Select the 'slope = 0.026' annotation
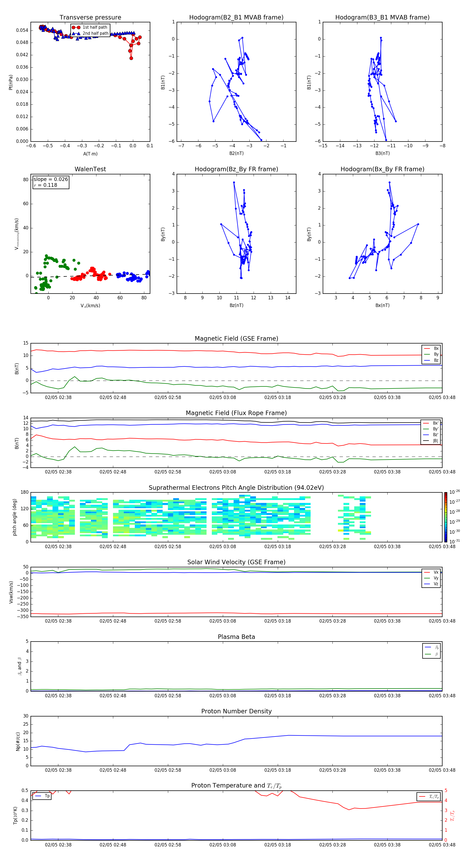Viewport: 473px width, 868px height. point(51,179)
